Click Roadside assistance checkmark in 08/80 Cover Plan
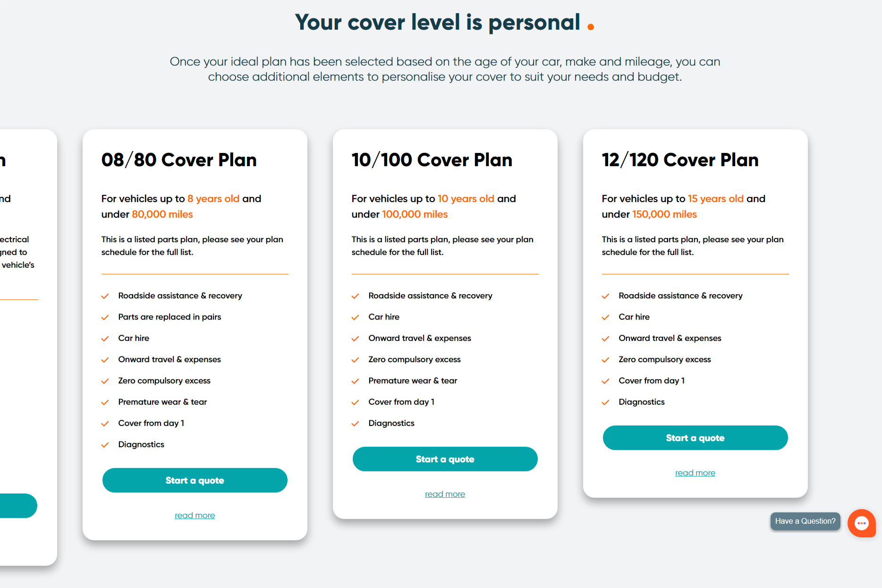Image resolution: width=882 pixels, height=588 pixels. [x=105, y=296]
